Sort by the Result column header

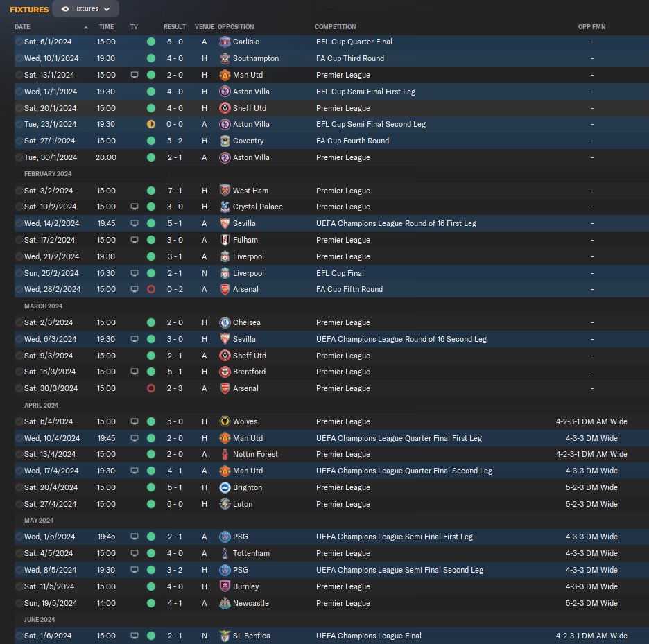(x=175, y=27)
